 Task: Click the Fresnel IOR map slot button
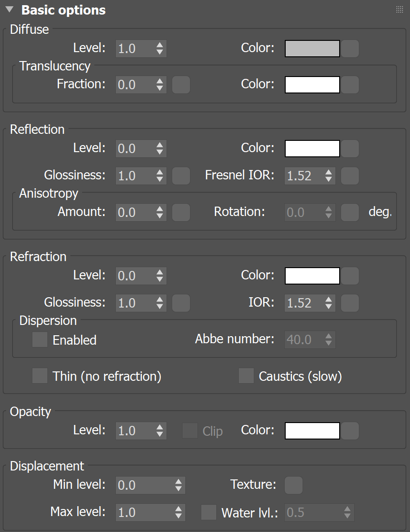350,176
